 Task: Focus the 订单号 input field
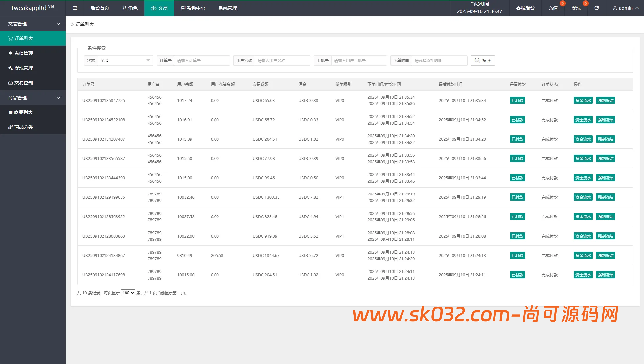coord(201,60)
